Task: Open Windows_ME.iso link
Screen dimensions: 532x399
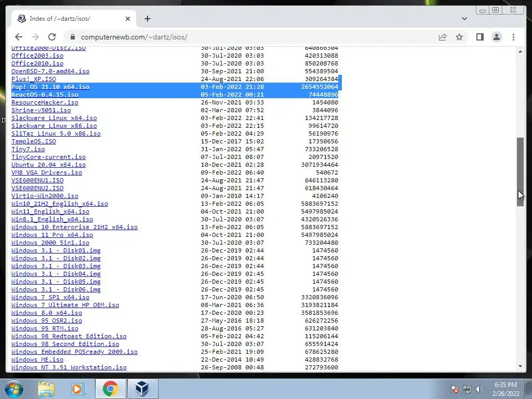Action: pos(37,360)
